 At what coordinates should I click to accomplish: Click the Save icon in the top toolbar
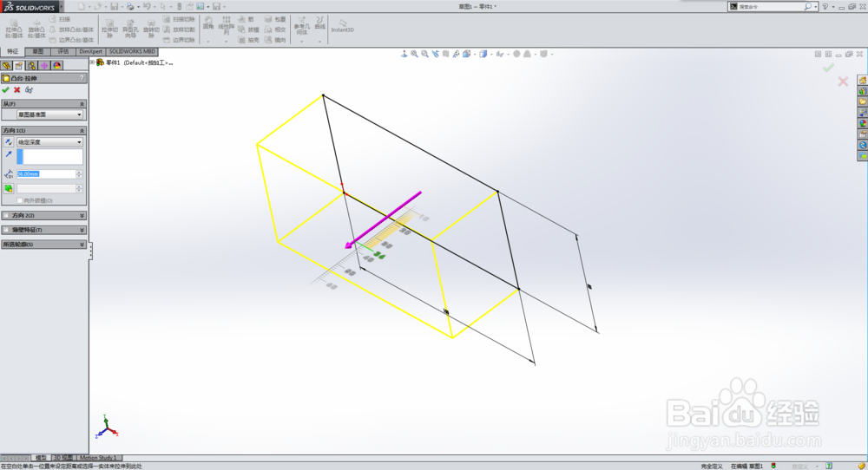click(114, 7)
